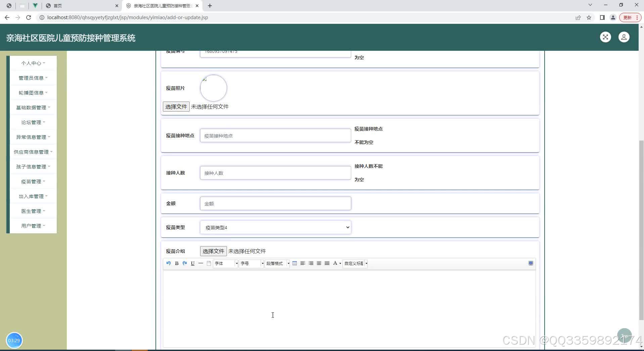The height and width of the screenshot is (351, 644).
Task: Open the 自定义标题 custom heading dropdown
Action: pos(355,264)
